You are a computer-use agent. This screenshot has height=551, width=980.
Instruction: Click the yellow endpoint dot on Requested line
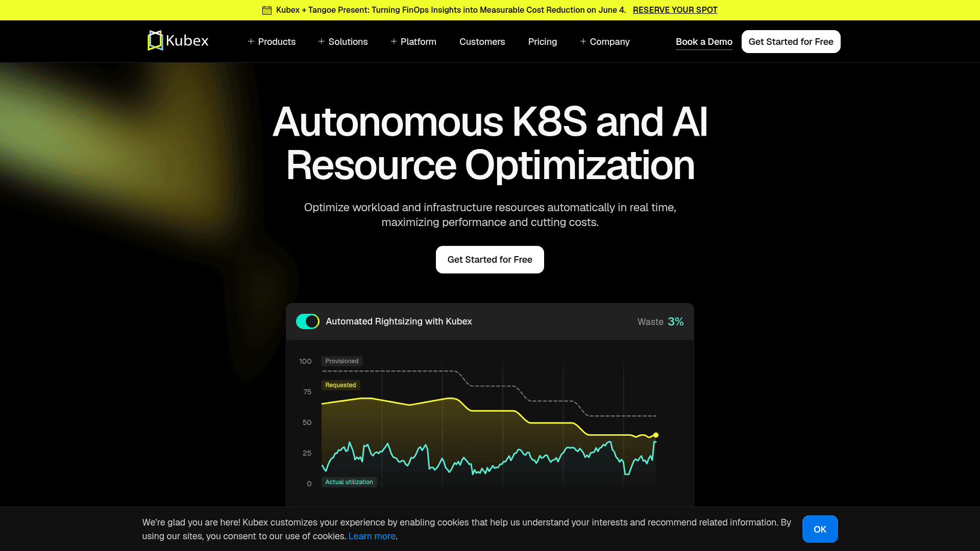pyautogui.click(x=656, y=435)
